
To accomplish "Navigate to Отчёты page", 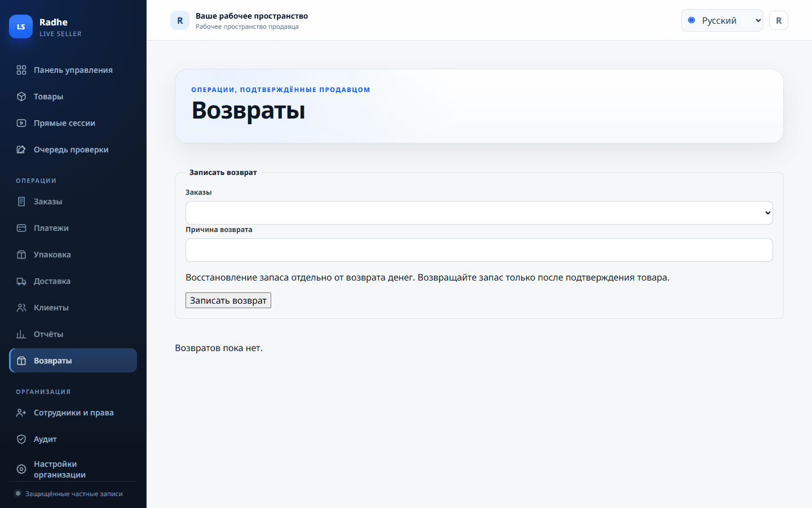I will [73, 334].
